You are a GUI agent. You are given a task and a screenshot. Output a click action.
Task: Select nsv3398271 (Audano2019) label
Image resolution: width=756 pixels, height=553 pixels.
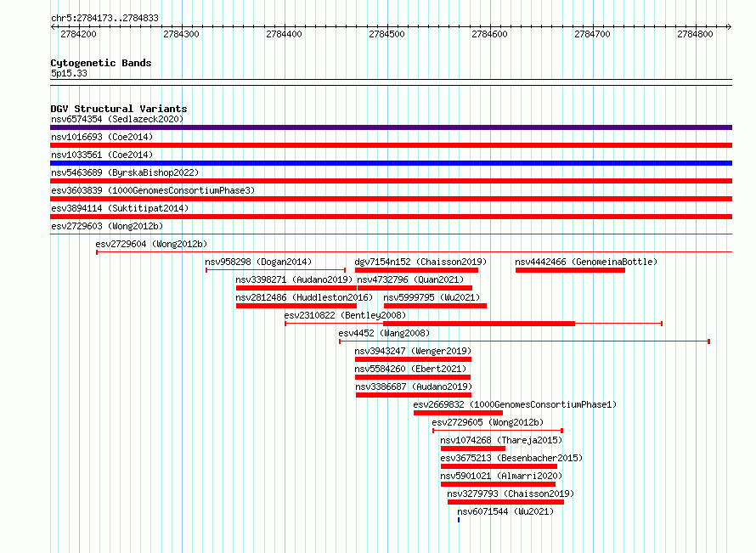click(294, 279)
